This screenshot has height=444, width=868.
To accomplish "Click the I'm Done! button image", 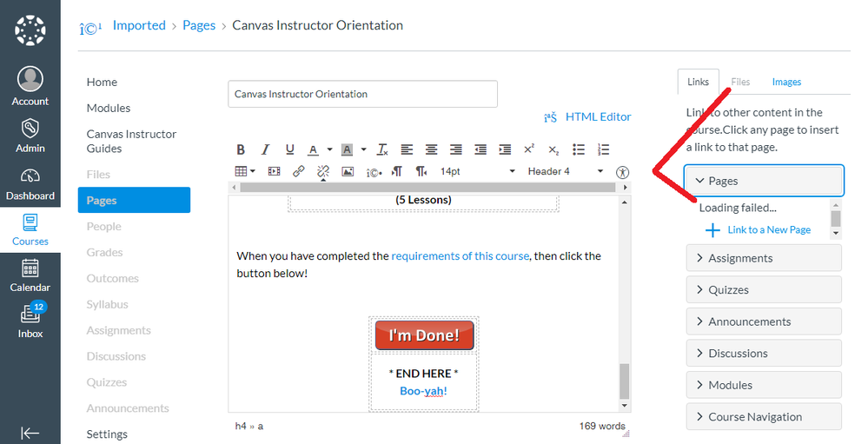I will point(424,335).
